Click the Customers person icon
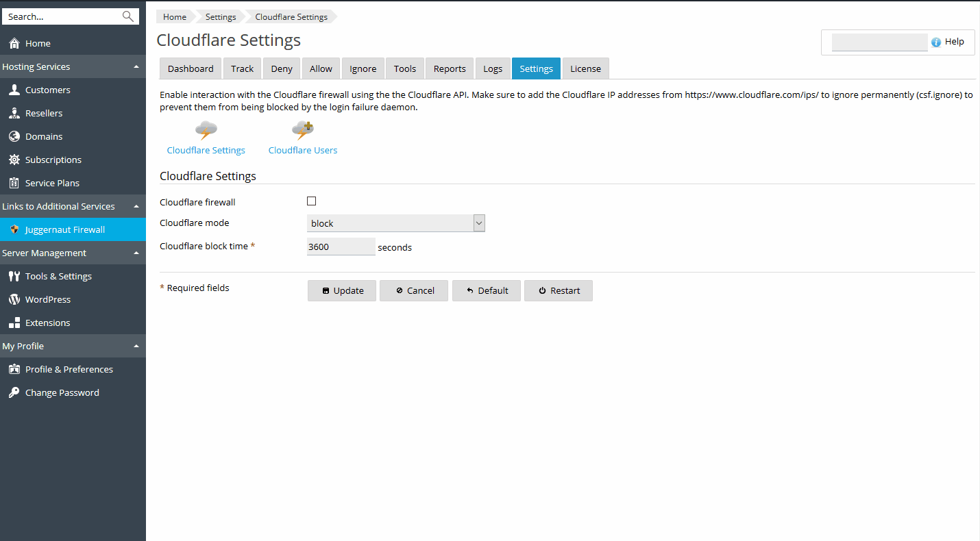 14,90
